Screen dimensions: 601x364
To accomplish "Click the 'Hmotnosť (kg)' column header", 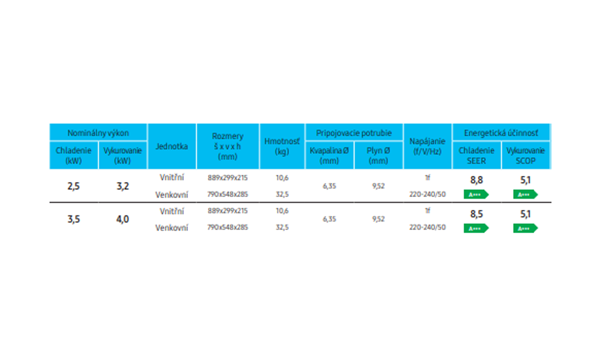I will coord(282,146).
